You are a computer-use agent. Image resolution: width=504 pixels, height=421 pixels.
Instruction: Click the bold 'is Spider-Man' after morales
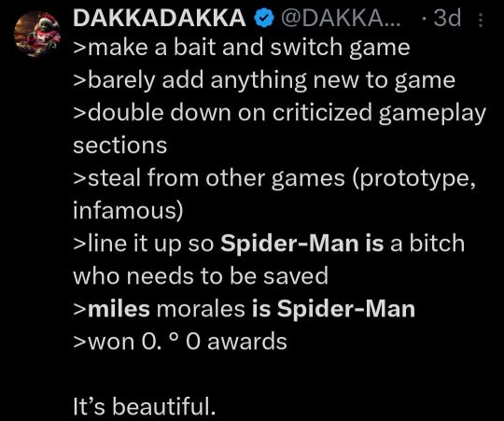tap(333, 309)
